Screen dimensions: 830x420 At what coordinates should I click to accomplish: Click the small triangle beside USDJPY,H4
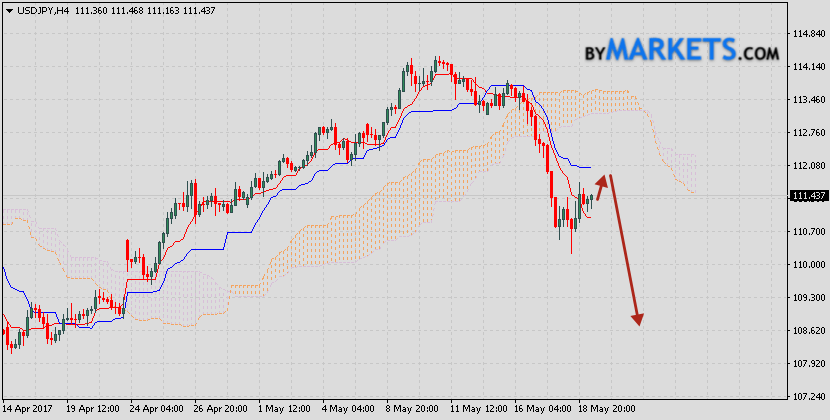pos(8,9)
